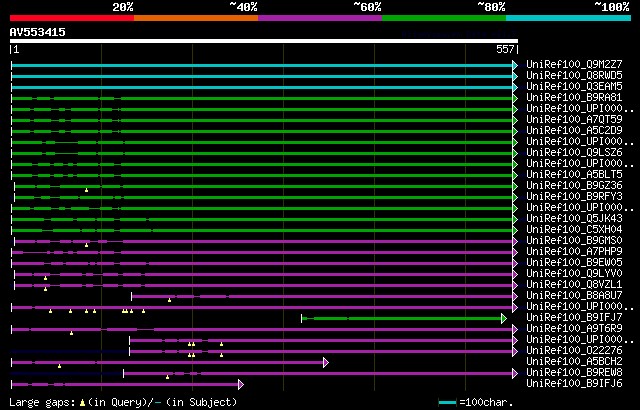Click the purple alignment bar for A7PHP9
640x410 pixels.
click(262, 253)
